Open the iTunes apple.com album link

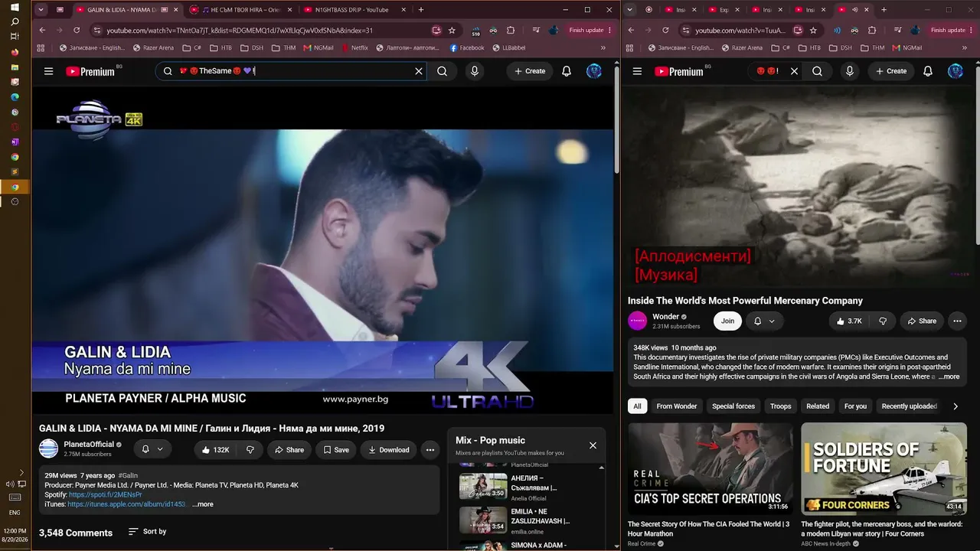(127, 504)
